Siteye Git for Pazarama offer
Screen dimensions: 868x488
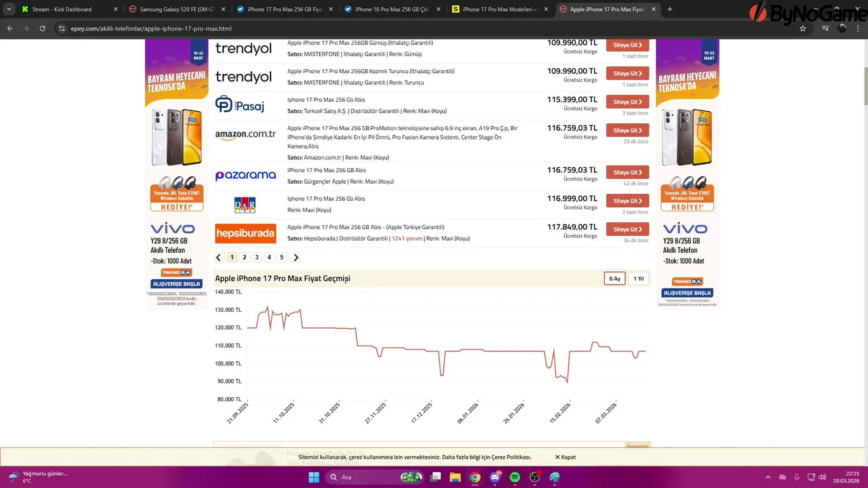pyautogui.click(x=627, y=172)
